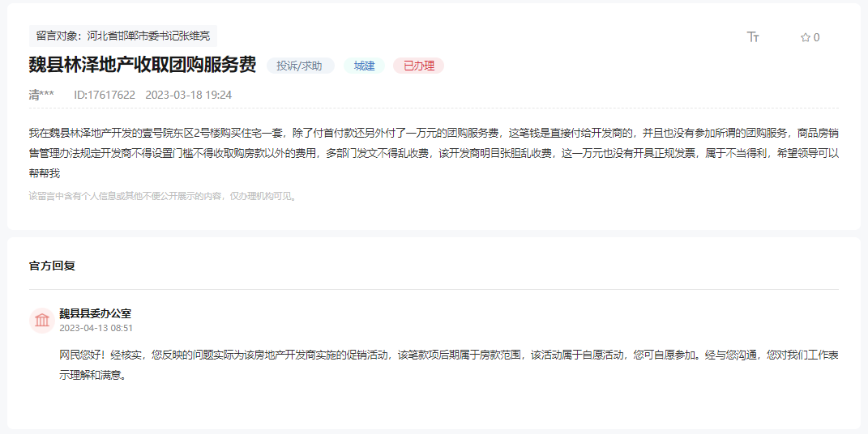Click the reply time 2023-04-13 08:51

click(x=96, y=328)
